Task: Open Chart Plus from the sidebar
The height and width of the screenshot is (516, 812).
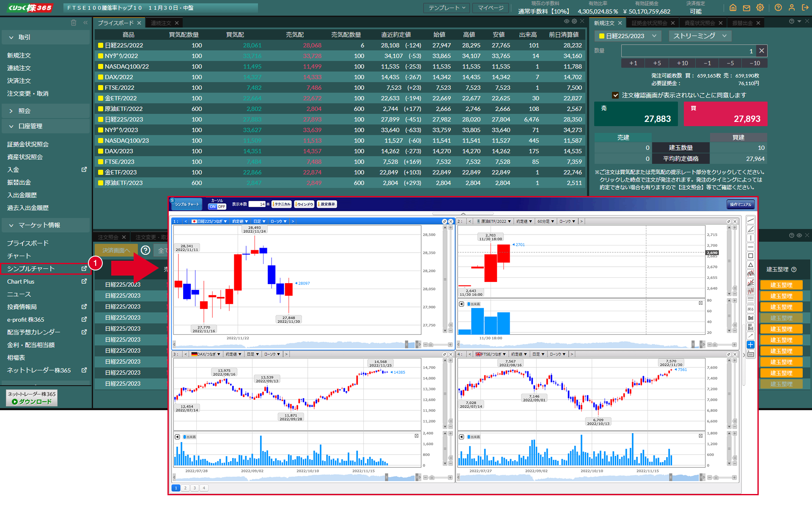Action: tap(21, 281)
